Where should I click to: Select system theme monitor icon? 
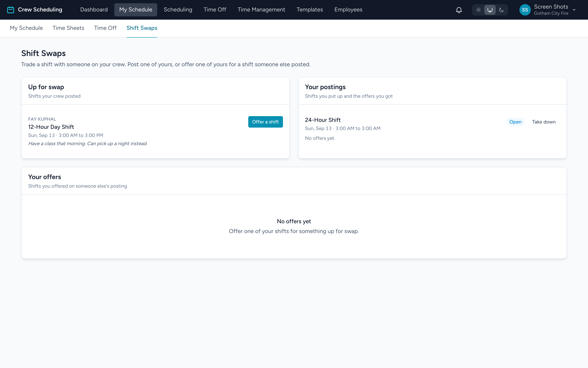(490, 10)
